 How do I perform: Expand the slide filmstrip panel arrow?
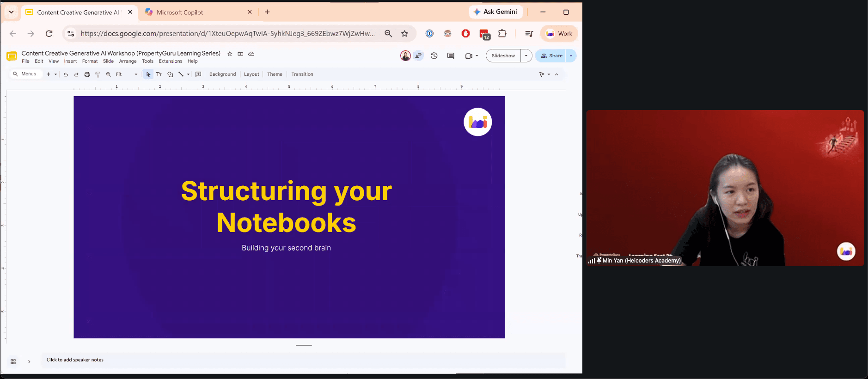[x=29, y=361]
